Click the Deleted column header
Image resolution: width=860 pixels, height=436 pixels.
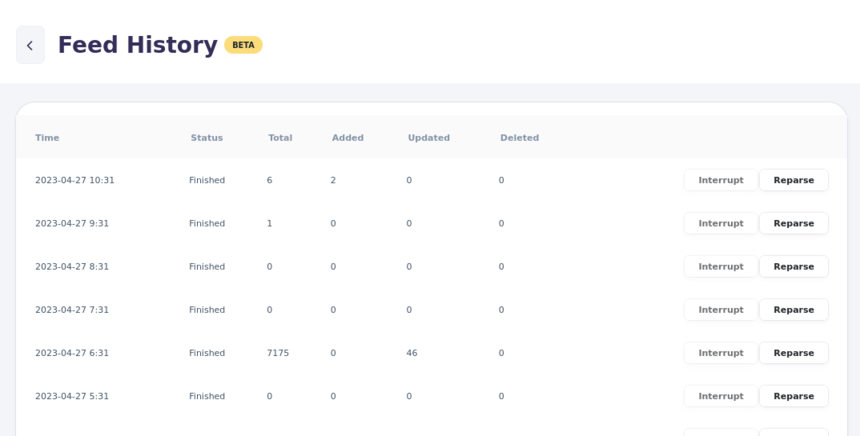[x=519, y=138]
